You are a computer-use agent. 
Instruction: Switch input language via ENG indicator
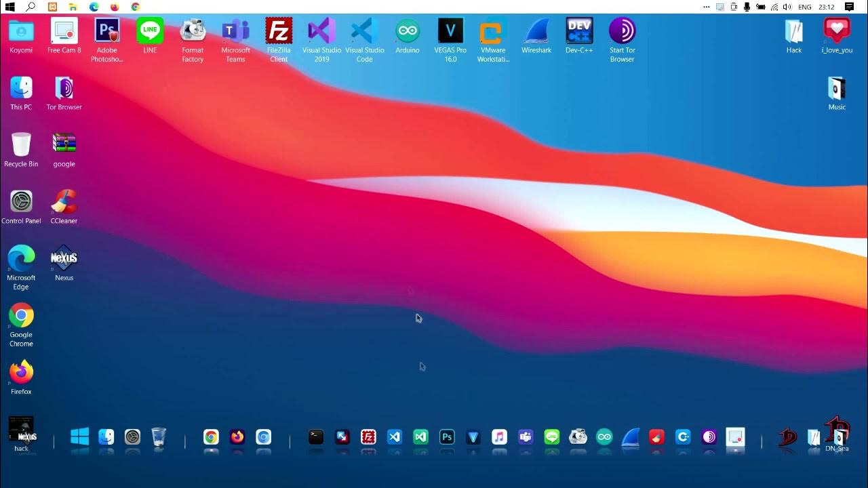point(805,7)
